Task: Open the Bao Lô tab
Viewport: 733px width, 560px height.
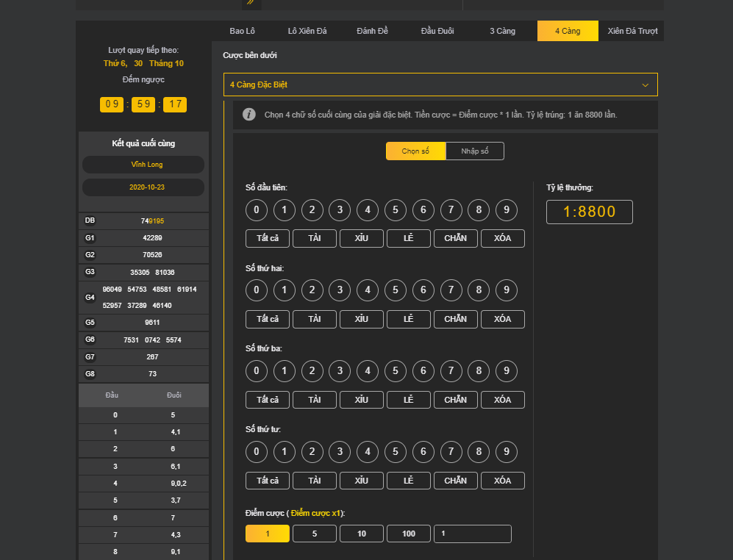Action: 242,31
